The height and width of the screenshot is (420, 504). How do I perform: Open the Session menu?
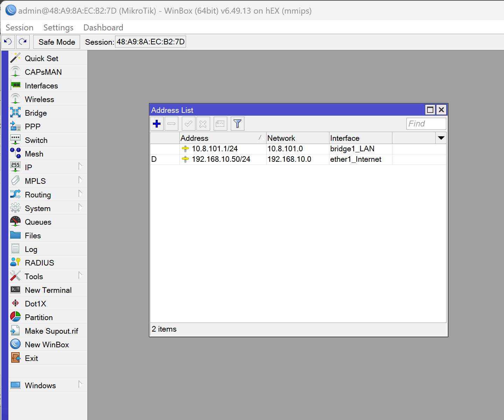(19, 27)
